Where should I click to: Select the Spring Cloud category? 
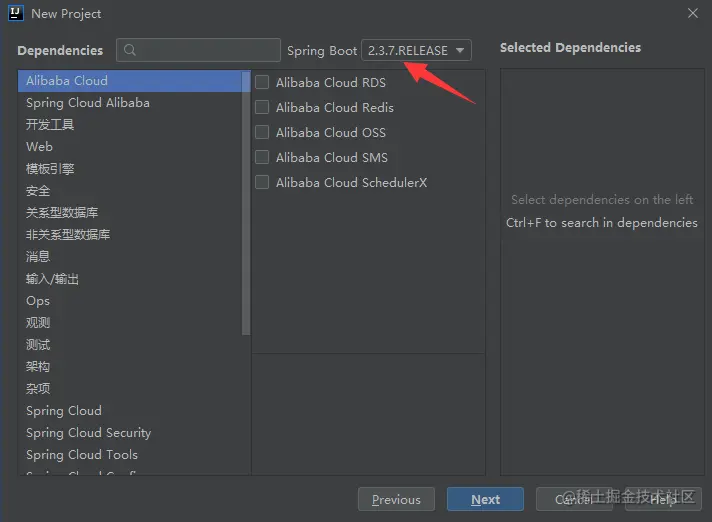coord(64,410)
